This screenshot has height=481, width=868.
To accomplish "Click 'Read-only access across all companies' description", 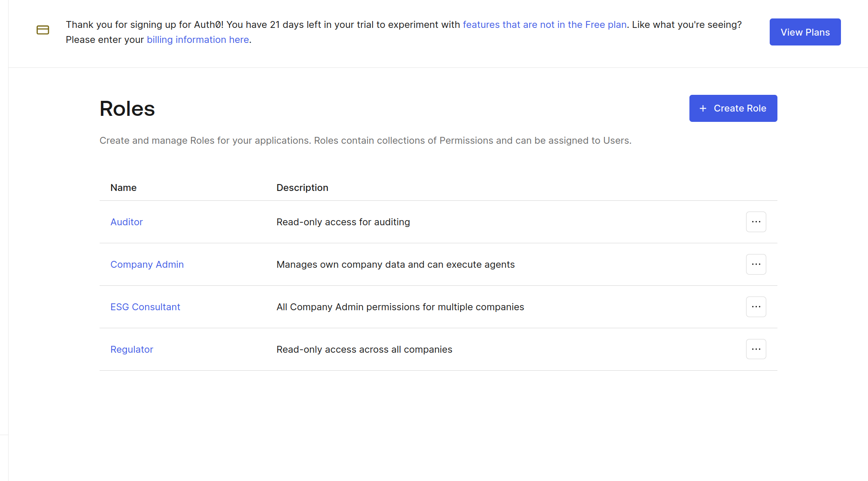I will coord(364,349).
